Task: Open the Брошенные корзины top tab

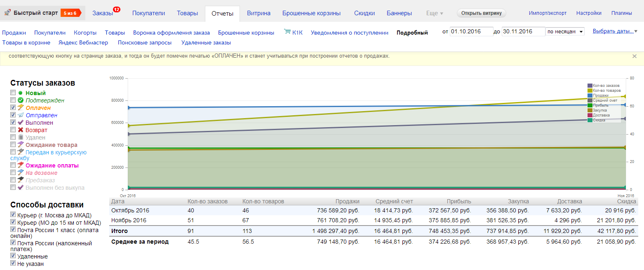Action: pyautogui.click(x=311, y=13)
